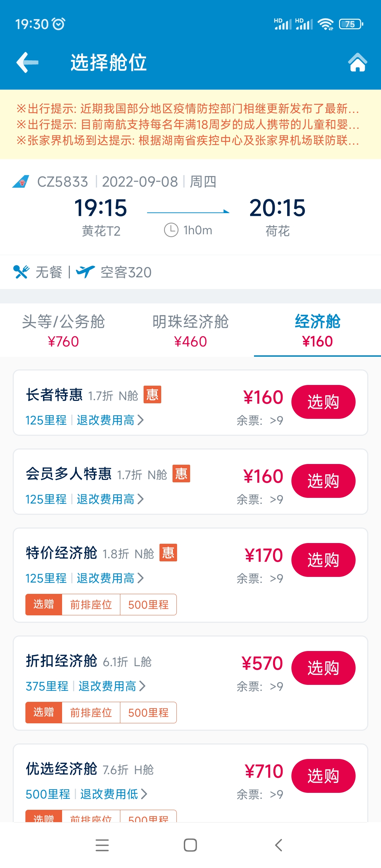The image size is (381, 868).
Task: Tap 选购 for ¥170 特价经济舱
Action: click(x=323, y=560)
